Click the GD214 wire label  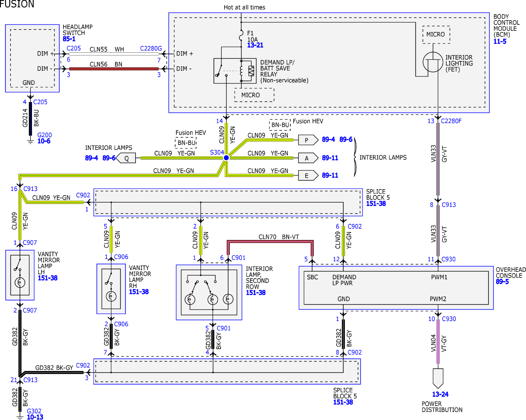coord(25,118)
